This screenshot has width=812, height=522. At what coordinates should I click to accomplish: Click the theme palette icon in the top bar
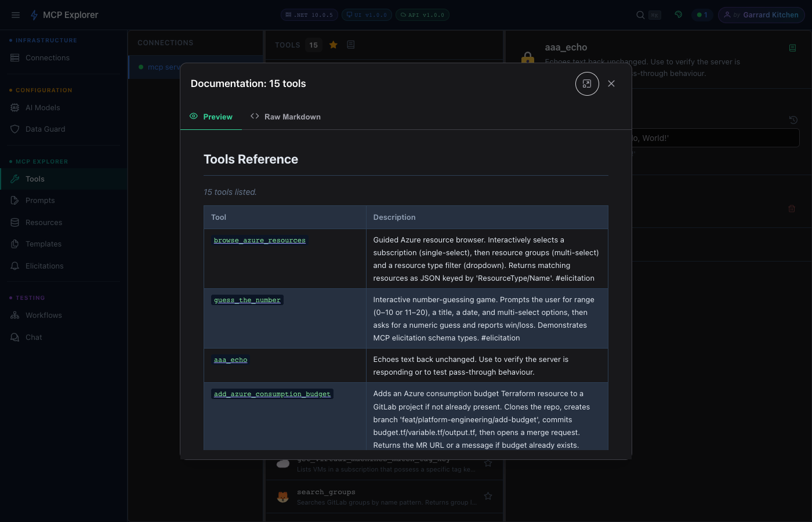click(x=678, y=14)
